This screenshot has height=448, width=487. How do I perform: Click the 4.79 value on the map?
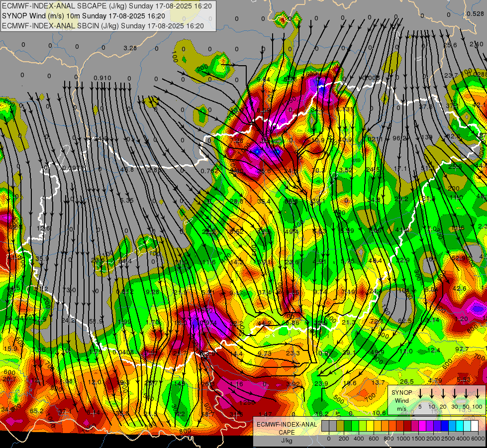coord(435,380)
